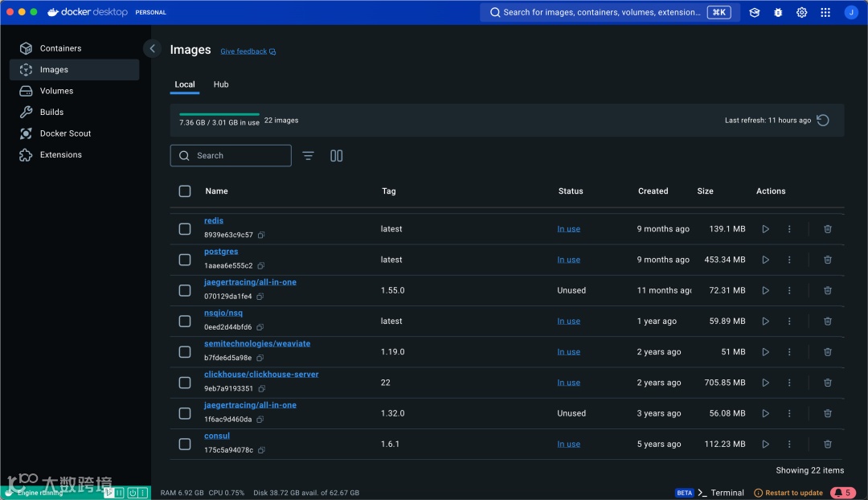This screenshot has height=500, width=868.
Task: Sort images by the Created column header
Action: [x=653, y=191]
